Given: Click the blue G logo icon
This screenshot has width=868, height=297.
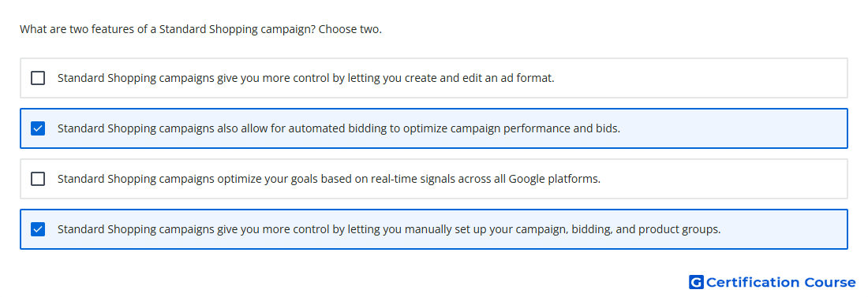Looking at the screenshot, I should 696,282.
